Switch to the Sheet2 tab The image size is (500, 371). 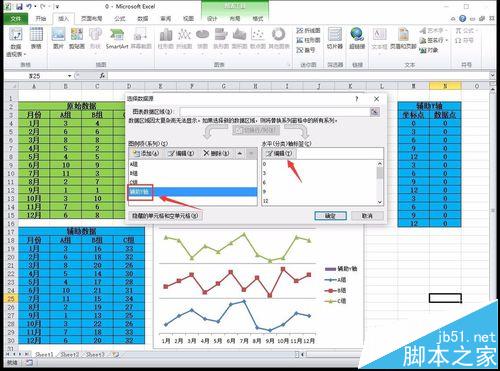69,355
